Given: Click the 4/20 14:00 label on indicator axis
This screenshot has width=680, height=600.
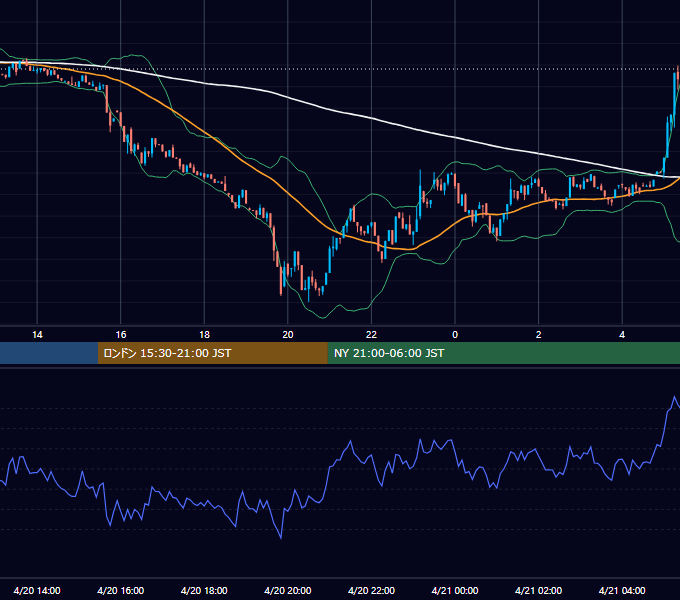Looking at the screenshot, I should click(x=37, y=590).
